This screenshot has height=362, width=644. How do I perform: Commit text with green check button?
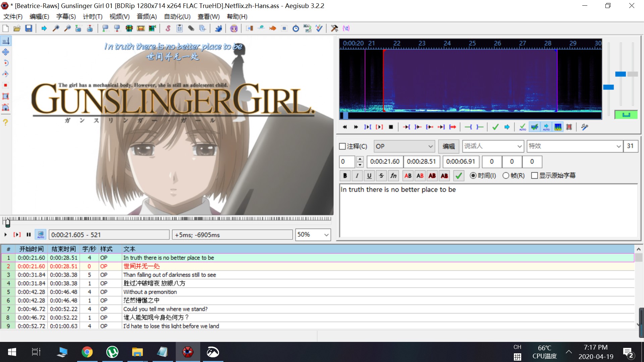(x=459, y=176)
